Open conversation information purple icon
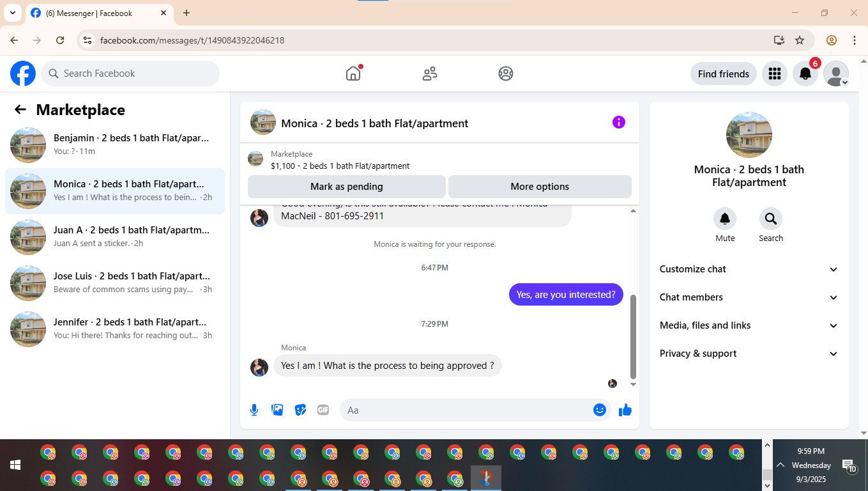The height and width of the screenshot is (491, 868). pos(619,122)
